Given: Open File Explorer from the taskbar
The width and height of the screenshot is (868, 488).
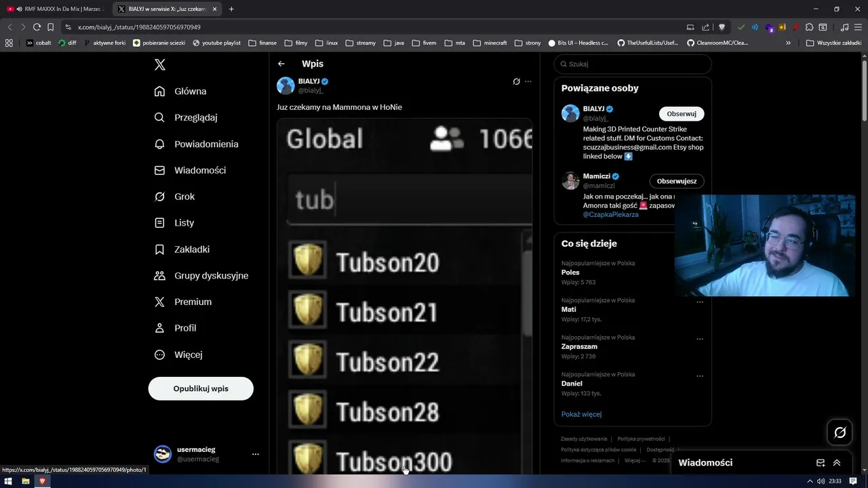Looking at the screenshot, I should tap(25, 481).
